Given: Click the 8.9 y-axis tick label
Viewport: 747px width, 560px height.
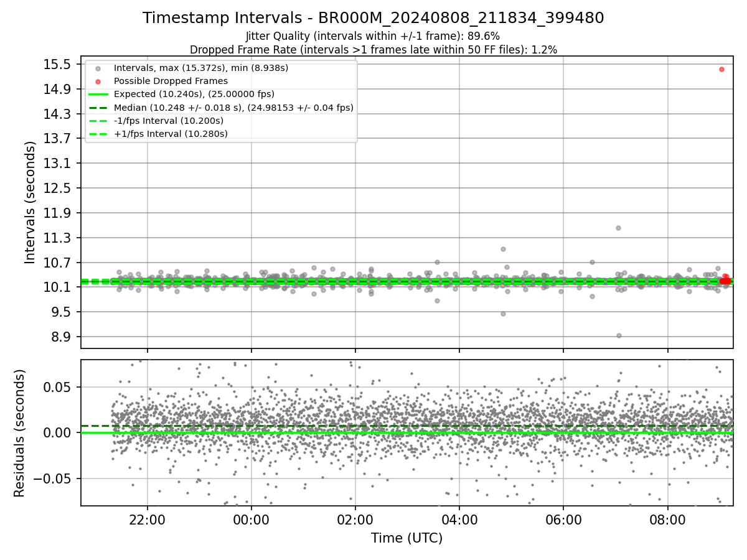Looking at the screenshot, I should pos(61,337).
